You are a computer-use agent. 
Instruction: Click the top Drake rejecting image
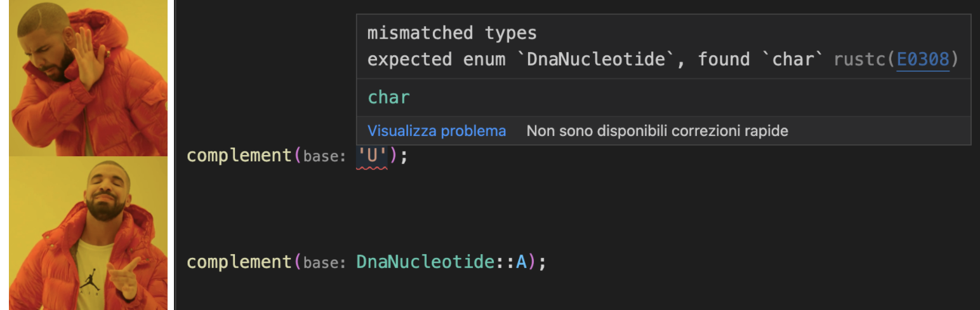pos(88,78)
